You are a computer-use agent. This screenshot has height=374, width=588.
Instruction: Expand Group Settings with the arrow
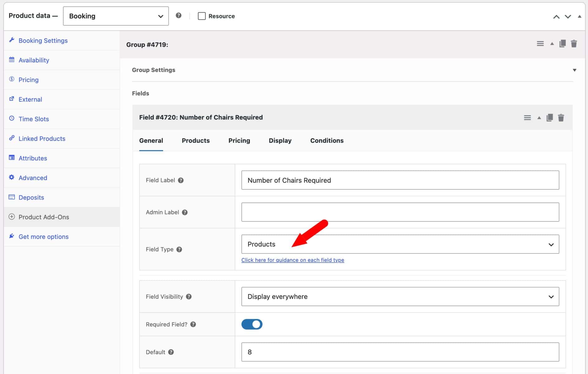574,70
